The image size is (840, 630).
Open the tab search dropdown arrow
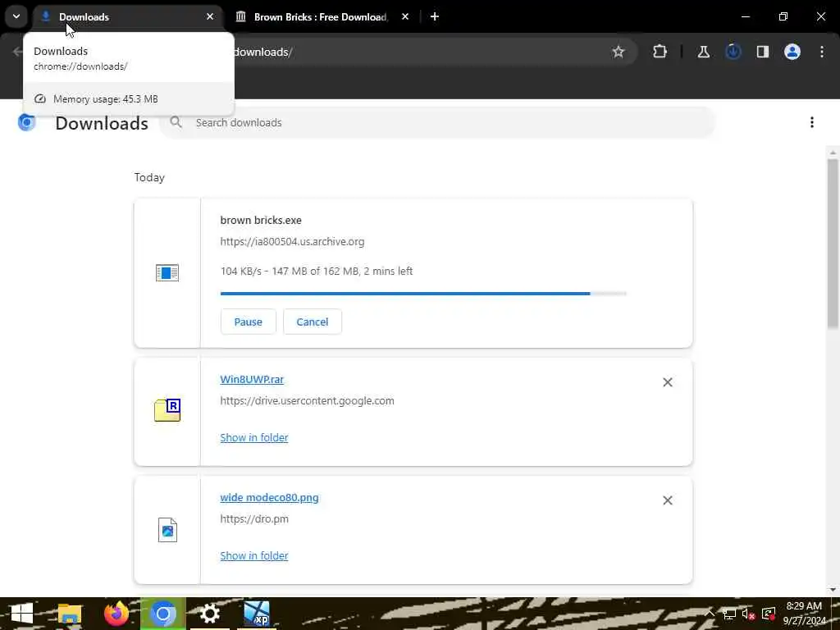point(16,16)
